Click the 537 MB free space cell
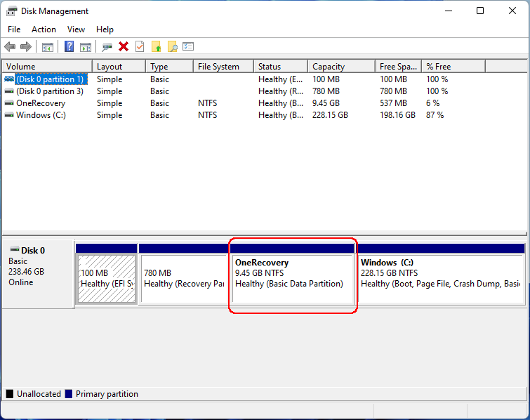The image size is (530, 420). (393, 103)
